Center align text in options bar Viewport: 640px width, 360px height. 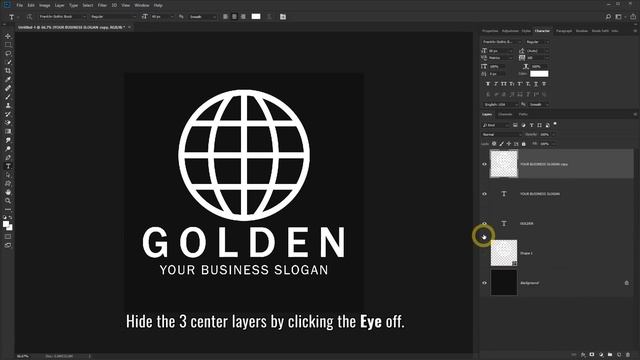pos(234,17)
